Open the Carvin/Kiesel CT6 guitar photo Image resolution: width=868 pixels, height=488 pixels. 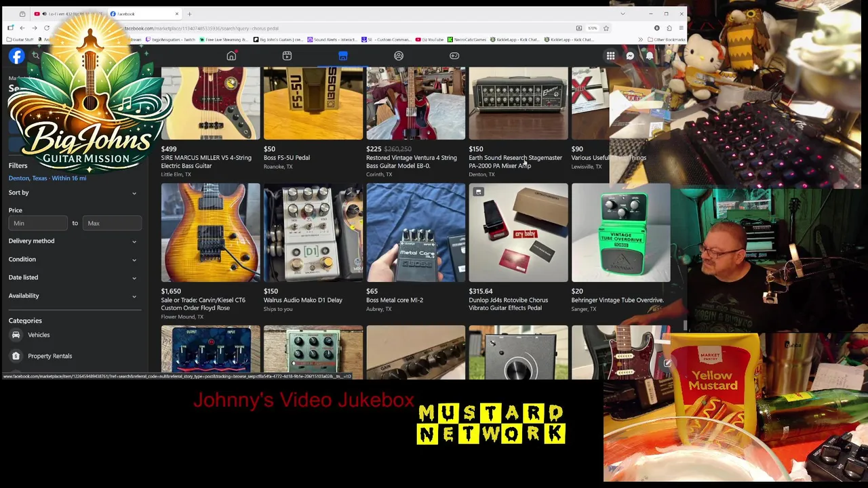point(210,232)
